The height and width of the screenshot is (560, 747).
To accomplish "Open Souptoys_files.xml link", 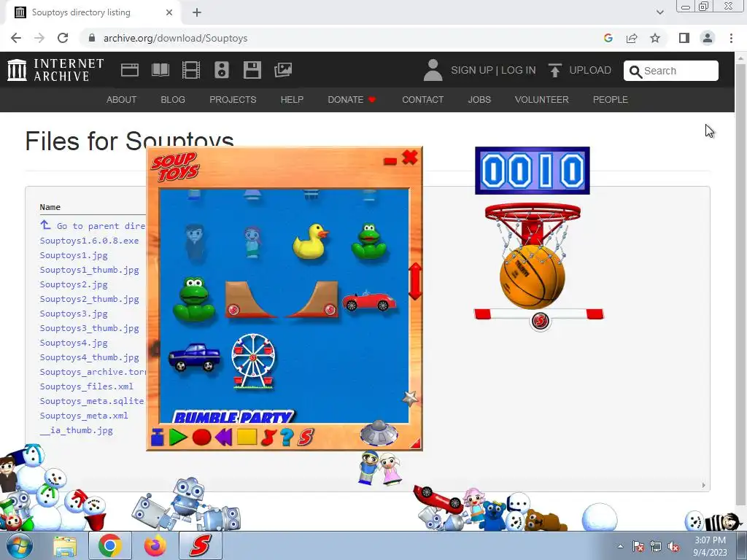I will coord(86,386).
